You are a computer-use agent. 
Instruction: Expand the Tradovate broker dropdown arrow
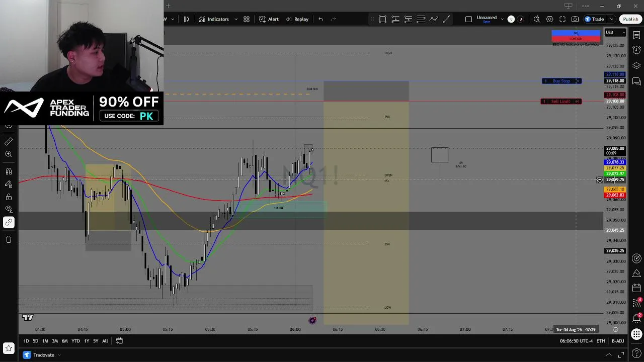[59, 355]
